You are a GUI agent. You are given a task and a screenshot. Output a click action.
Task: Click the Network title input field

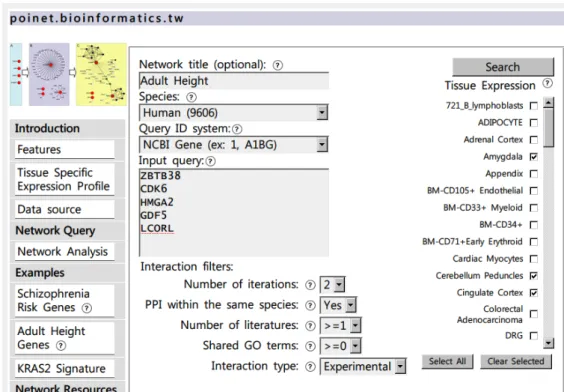pos(234,81)
